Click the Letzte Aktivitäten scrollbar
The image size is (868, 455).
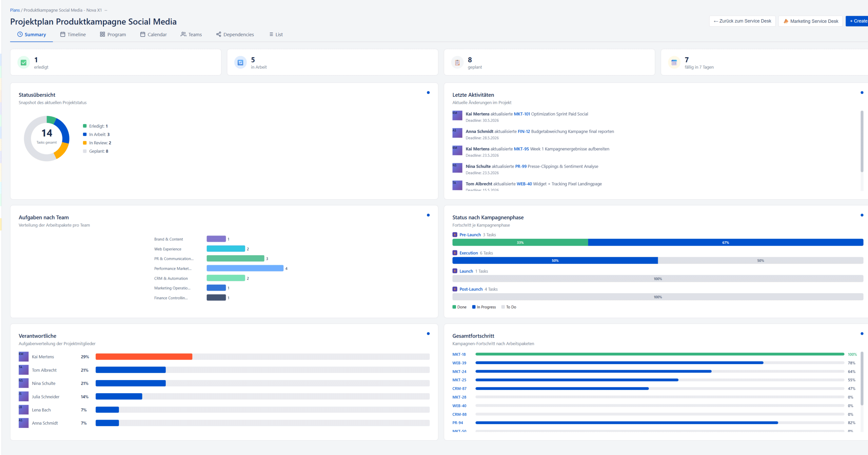pos(862,141)
